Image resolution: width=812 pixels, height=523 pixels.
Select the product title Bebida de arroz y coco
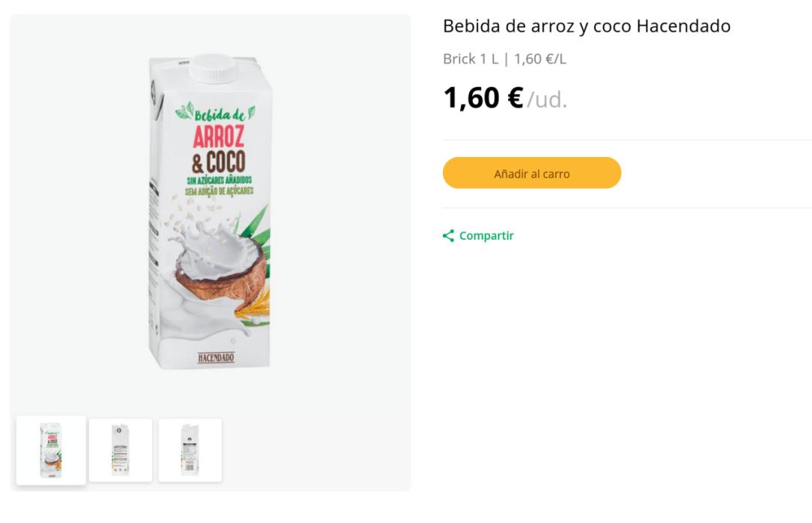[x=586, y=25]
